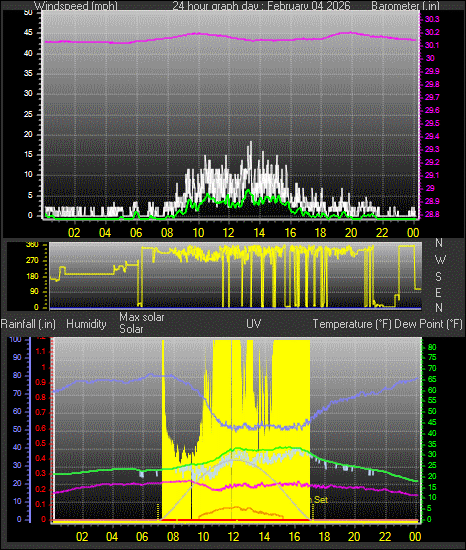Select the 45 value on the green temperature axis
This screenshot has width=466, height=550.
click(x=432, y=422)
